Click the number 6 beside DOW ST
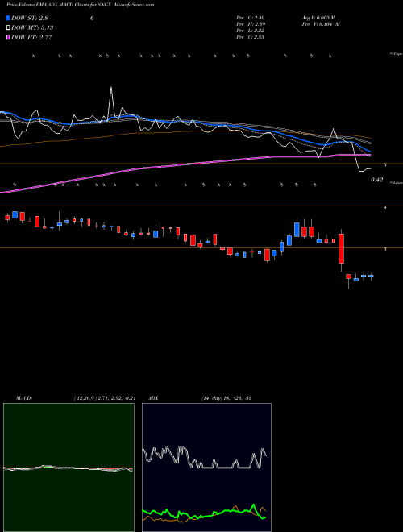Screen dimensions: 403x532 point(92,18)
